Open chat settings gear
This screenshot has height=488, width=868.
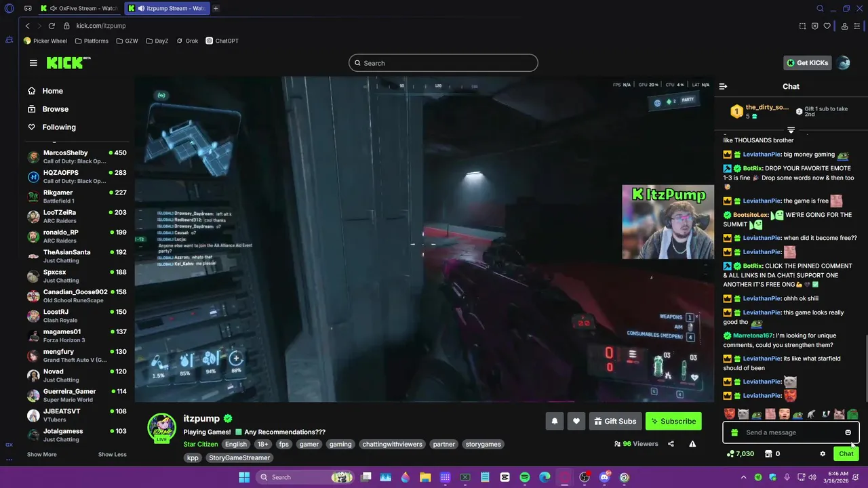[x=823, y=453]
